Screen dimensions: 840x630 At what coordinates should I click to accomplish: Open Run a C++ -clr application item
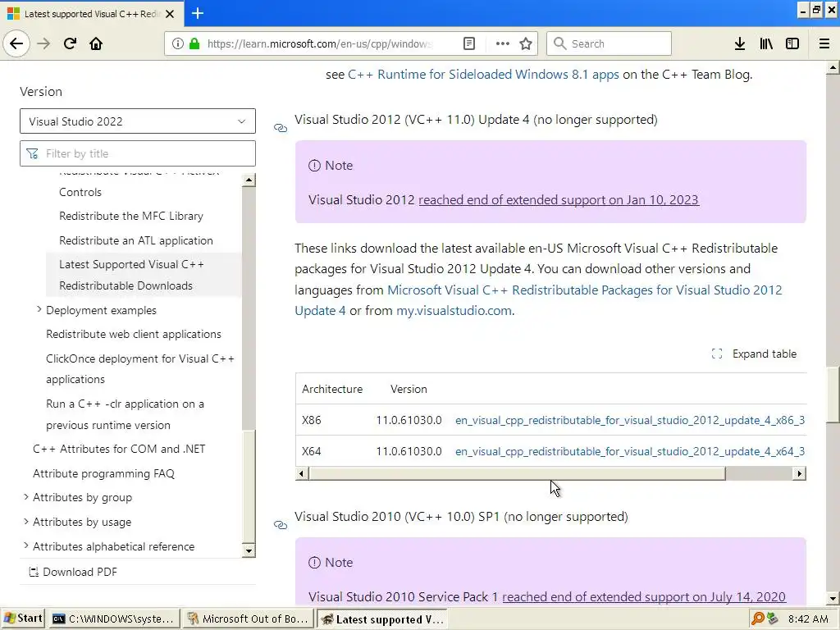coord(125,414)
